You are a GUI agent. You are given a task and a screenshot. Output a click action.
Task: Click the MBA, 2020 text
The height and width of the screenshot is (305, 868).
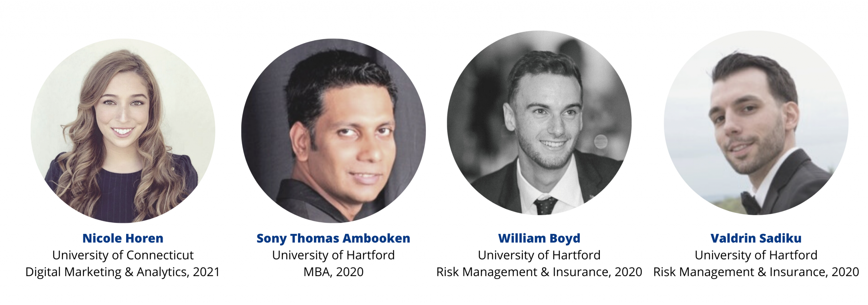pyautogui.click(x=333, y=272)
